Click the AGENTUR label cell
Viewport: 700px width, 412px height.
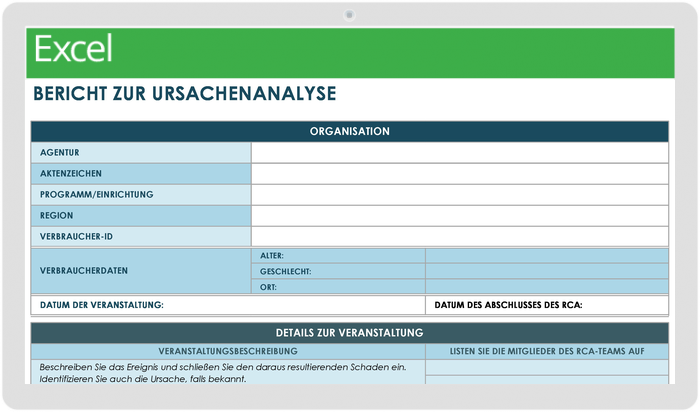pos(141,152)
